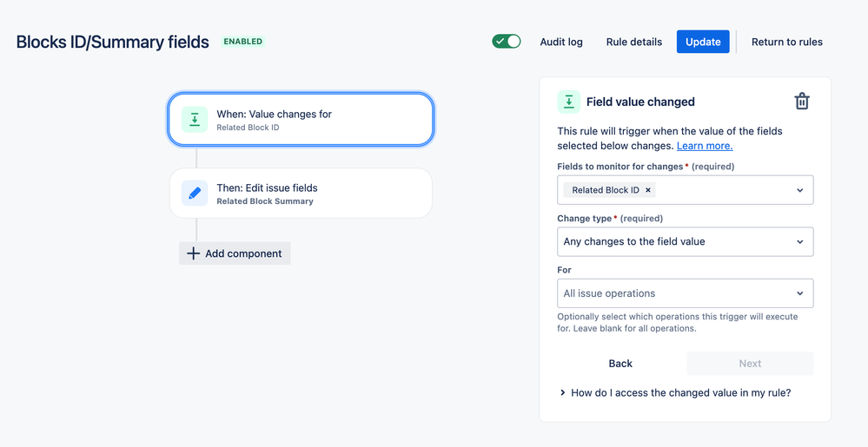The image size is (868, 447).
Task: Select the When: Value changes for card
Action: point(301,120)
